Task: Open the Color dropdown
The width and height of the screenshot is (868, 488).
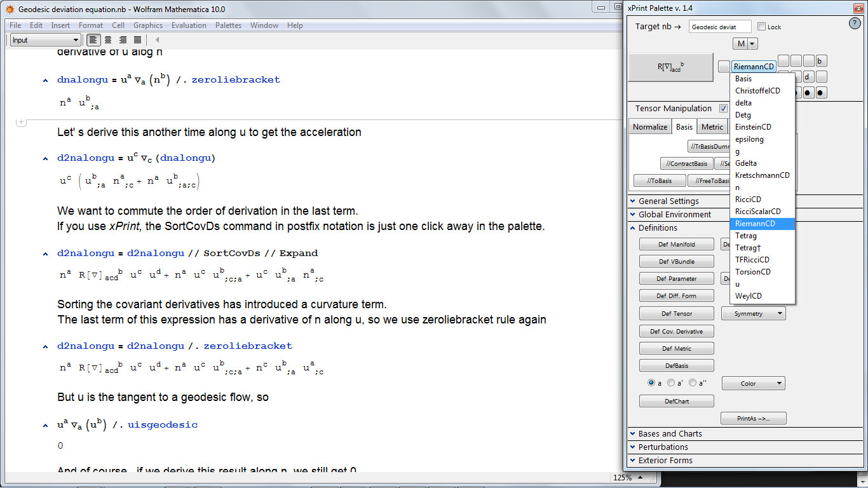Action: tap(753, 383)
